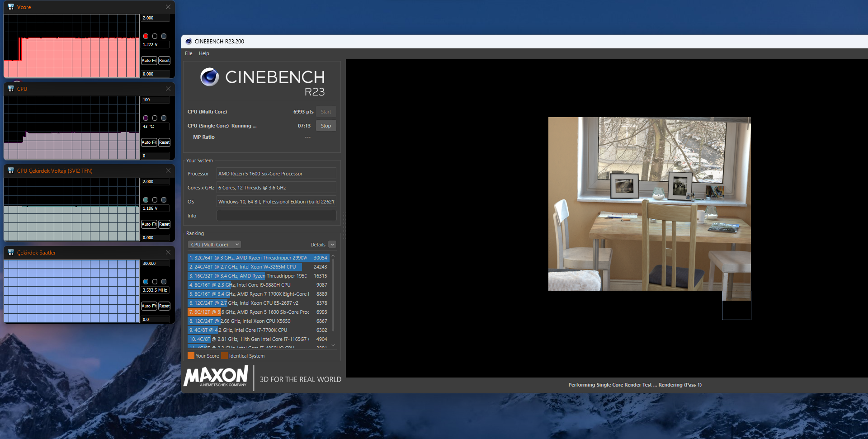
Task: Close the CPU temperature graph window
Action: pyautogui.click(x=168, y=89)
